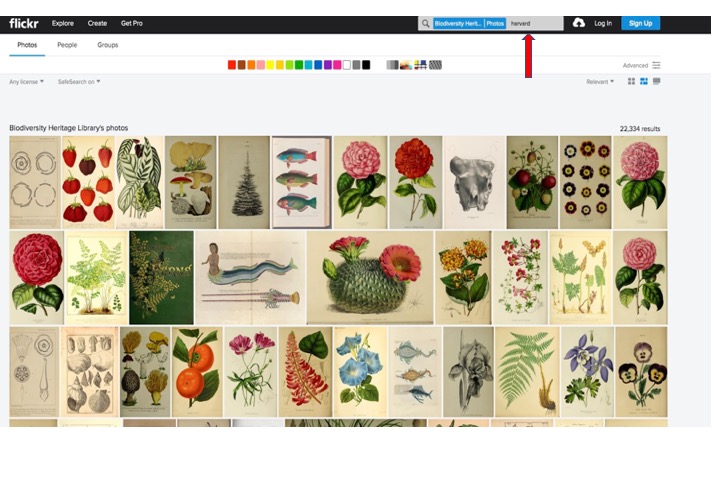This screenshot has width=720, height=480.
Task: Open the blue columbine flower thumbnail
Action: 587,372
